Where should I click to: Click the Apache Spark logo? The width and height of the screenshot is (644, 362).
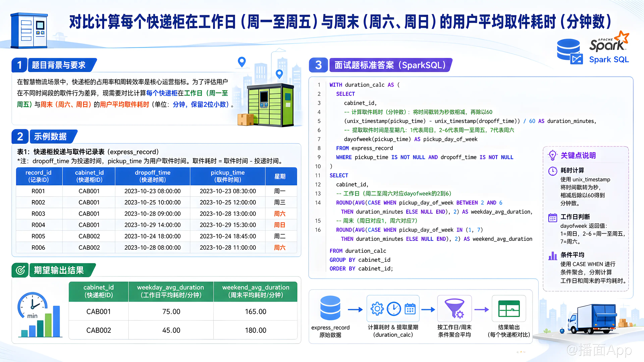tap(609, 42)
